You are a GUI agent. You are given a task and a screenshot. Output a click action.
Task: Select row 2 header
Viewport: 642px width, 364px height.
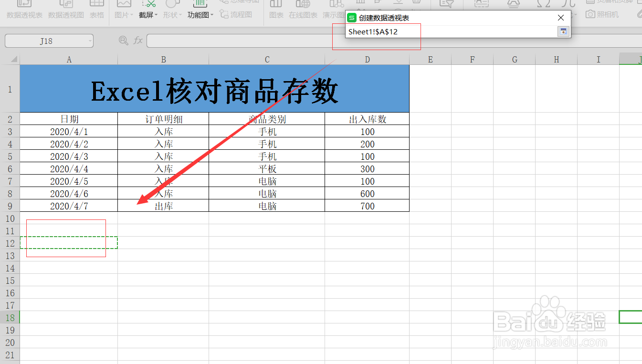[x=10, y=119]
